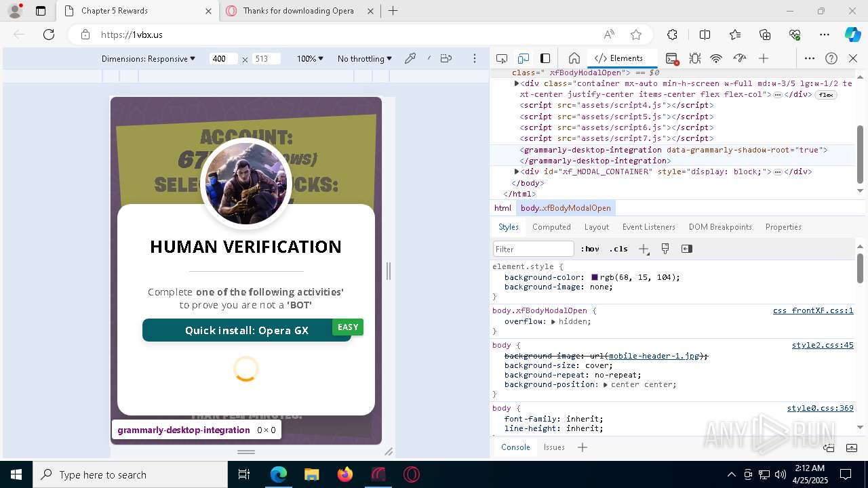Open Customize DevTools three-dot menu
The height and width of the screenshot is (488, 868).
pyautogui.click(x=810, y=58)
